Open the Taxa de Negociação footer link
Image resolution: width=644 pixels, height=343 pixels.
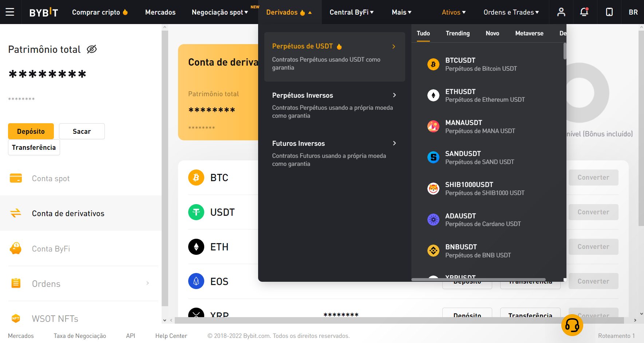[x=80, y=336]
